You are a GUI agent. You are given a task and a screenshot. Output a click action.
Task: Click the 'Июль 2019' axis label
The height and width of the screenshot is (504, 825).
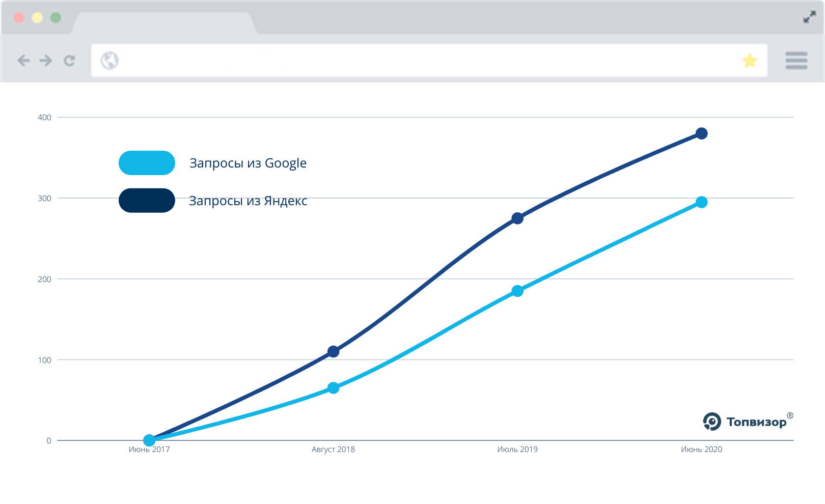(517, 450)
